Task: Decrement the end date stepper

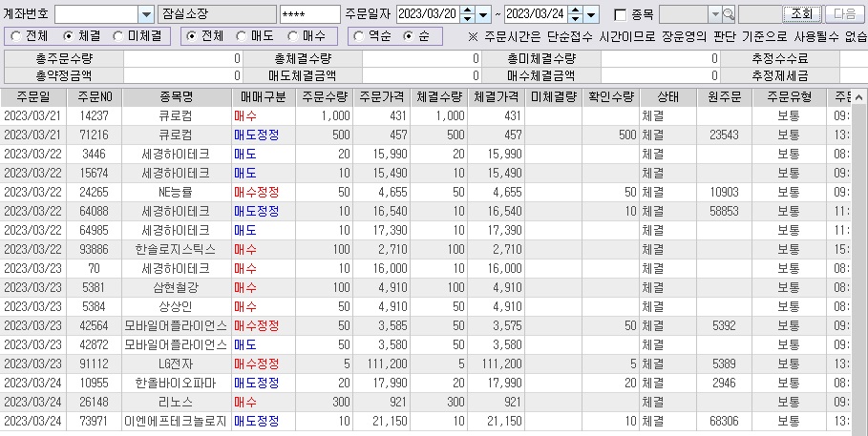Action: (x=575, y=19)
